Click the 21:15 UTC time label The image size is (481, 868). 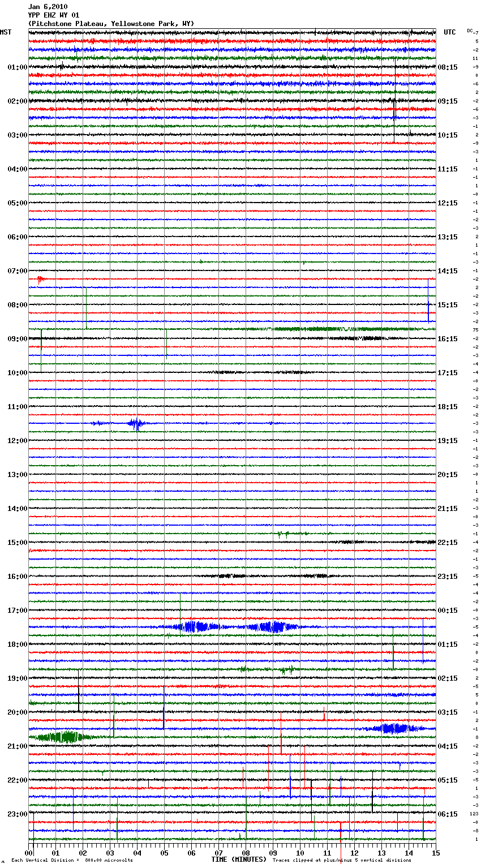(x=448, y=509)
